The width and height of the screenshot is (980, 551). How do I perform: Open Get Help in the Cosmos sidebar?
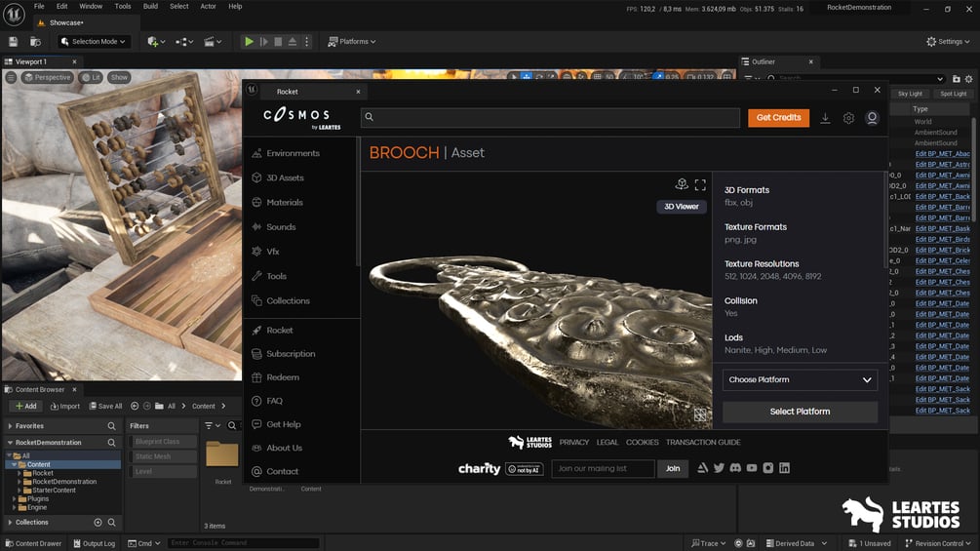tap(276, 424)
